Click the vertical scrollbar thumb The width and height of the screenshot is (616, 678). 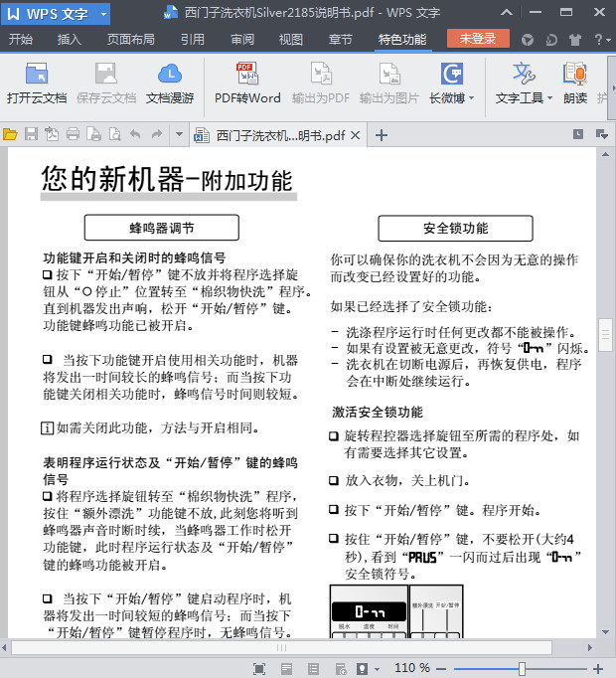tap(605, 335)
